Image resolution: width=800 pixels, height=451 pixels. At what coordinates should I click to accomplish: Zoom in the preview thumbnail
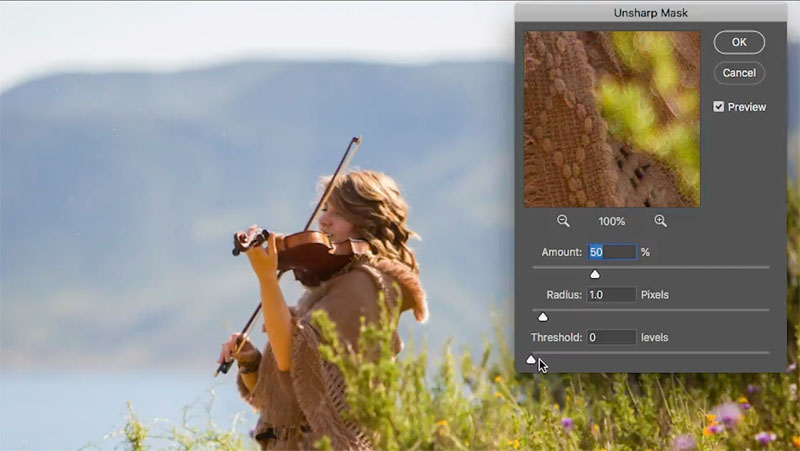(660, 221)
